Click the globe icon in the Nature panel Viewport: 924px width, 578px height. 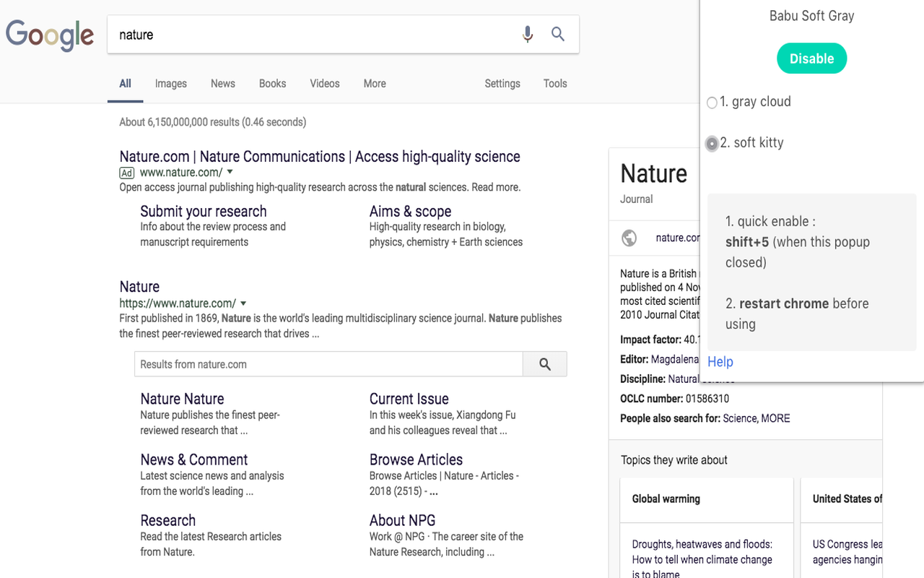629,238
